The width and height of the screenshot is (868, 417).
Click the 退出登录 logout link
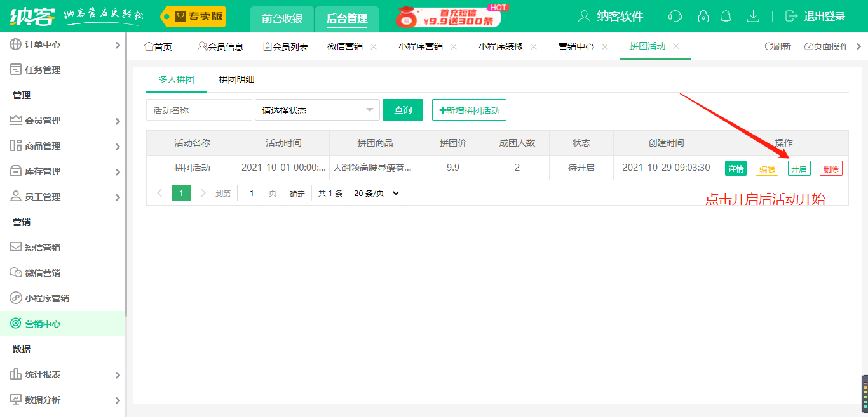pos(817,17)
